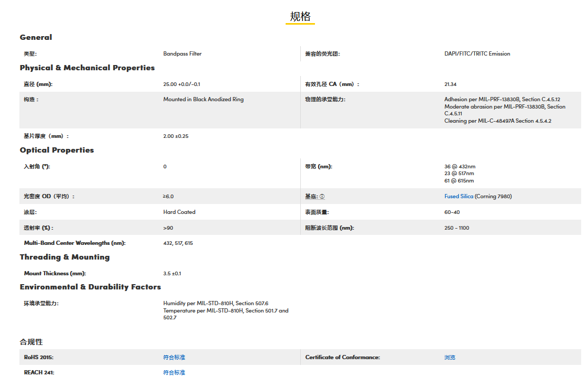Open the Fused Silica link
Image resolution: width=588 pixels, height=388 pixels.
pos(459,196)
